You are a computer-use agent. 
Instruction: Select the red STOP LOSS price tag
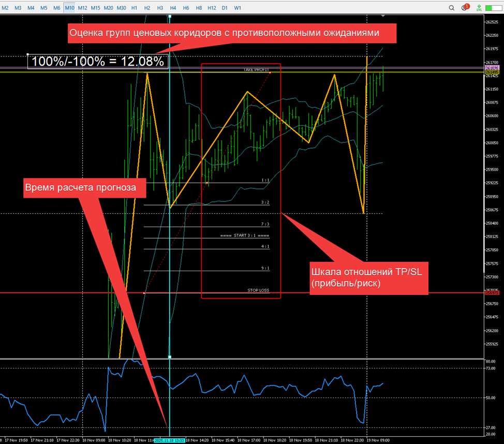click(492, 293)
